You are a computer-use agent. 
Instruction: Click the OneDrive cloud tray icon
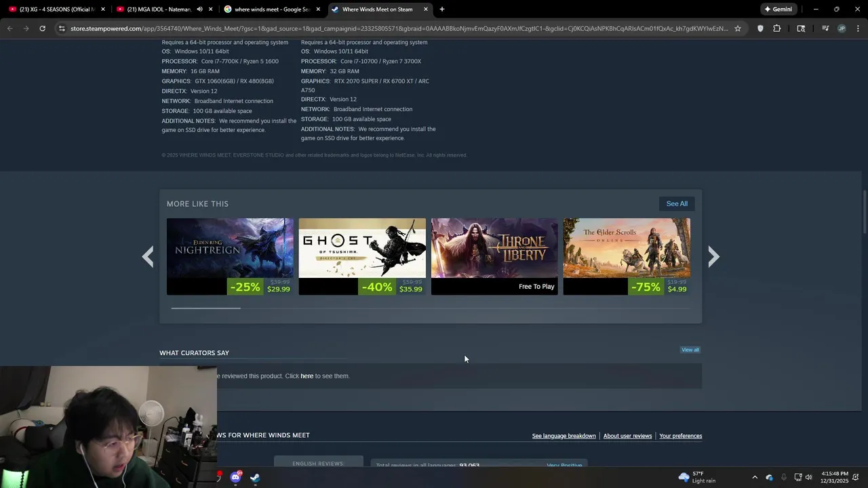click(769, 477)
